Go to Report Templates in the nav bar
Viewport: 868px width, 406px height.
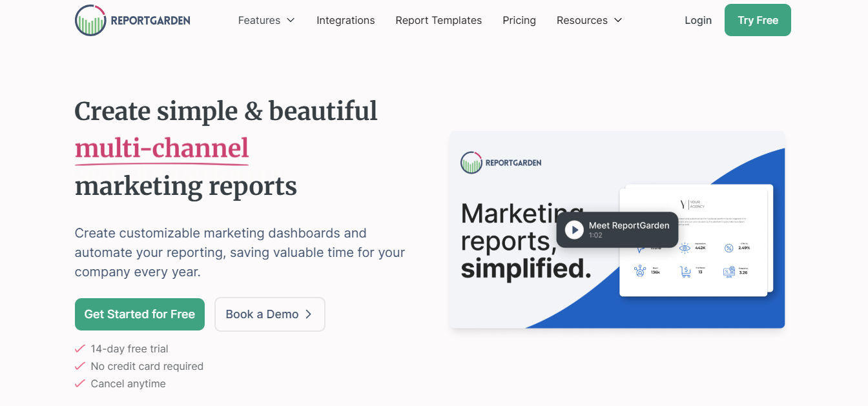click(x=439, y=21)
